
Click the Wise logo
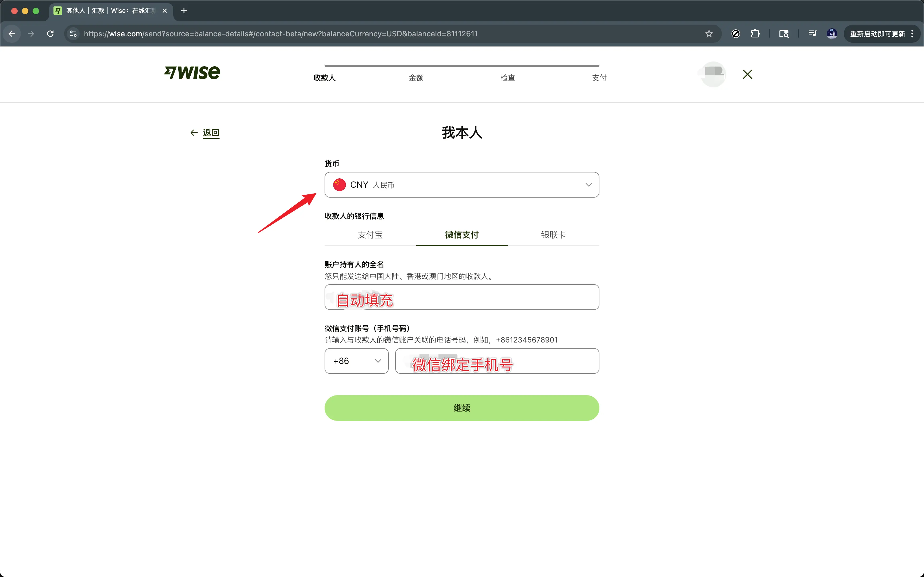192,72
